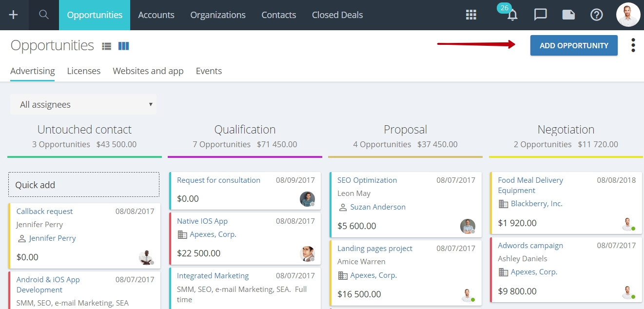Open Callback request opportunity
This screenshot has width=644, height=309.
44,212
